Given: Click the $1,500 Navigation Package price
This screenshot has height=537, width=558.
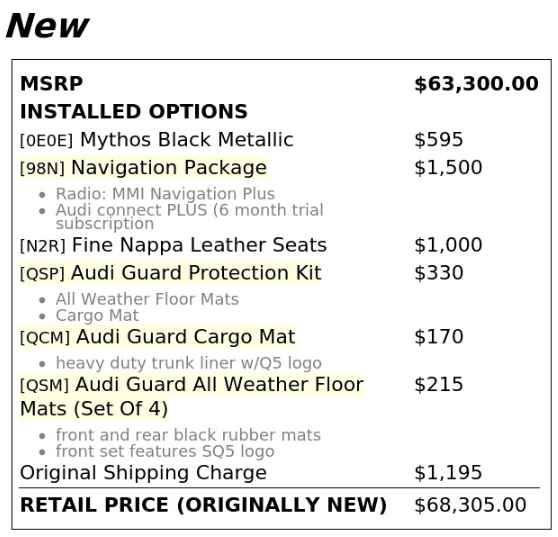Looking at the screenshot, I should click(448, 168).
